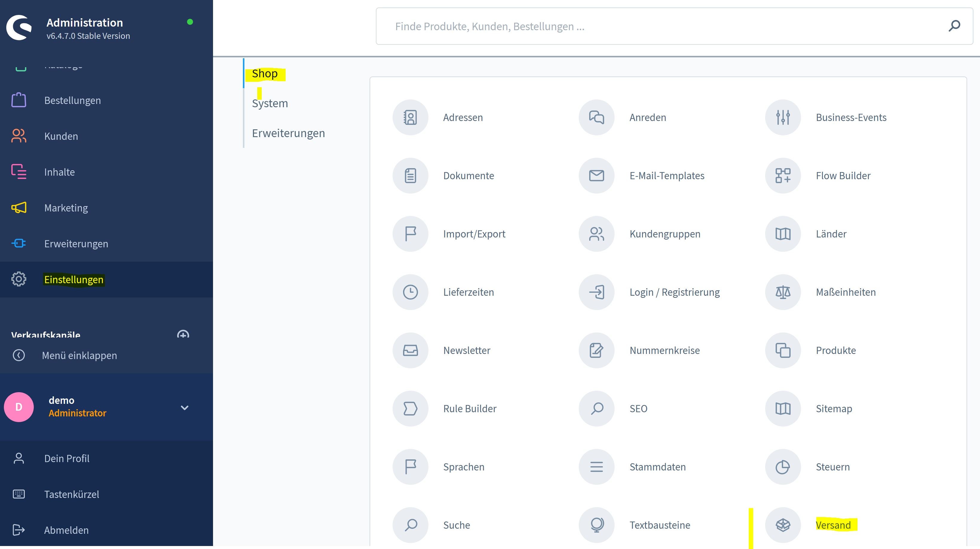Add a new Verkaufskanal with plus icon
The width and height of the screenshot is (980, 549).
183,334
